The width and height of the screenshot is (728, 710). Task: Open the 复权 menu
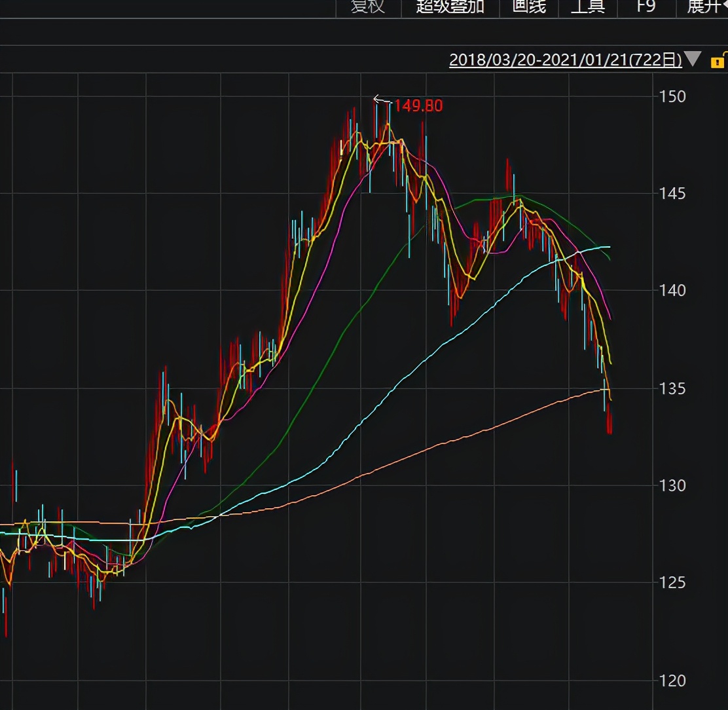click(368, 7)
